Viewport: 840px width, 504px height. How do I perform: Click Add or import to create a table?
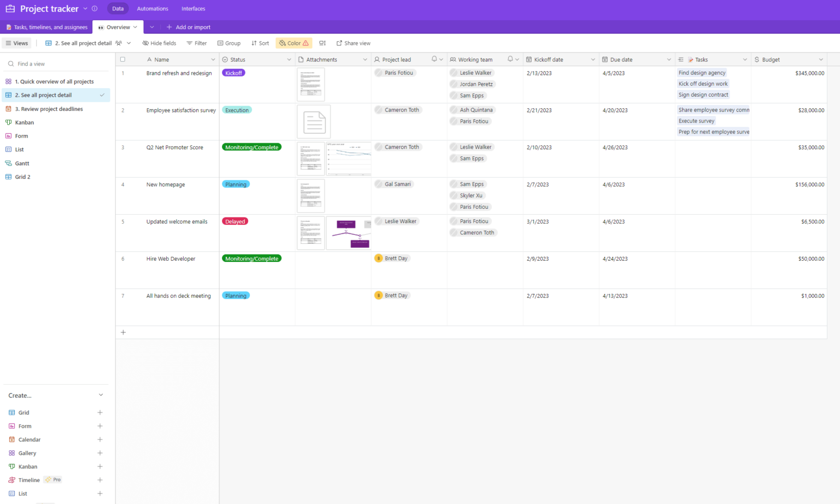pos(189,27)
